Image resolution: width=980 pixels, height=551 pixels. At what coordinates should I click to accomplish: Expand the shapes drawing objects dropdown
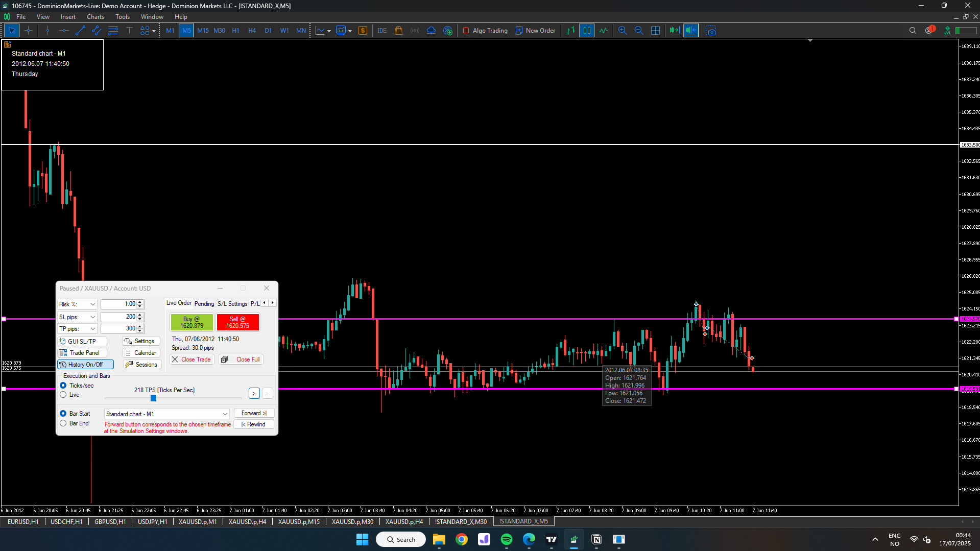tap(154, 31)
